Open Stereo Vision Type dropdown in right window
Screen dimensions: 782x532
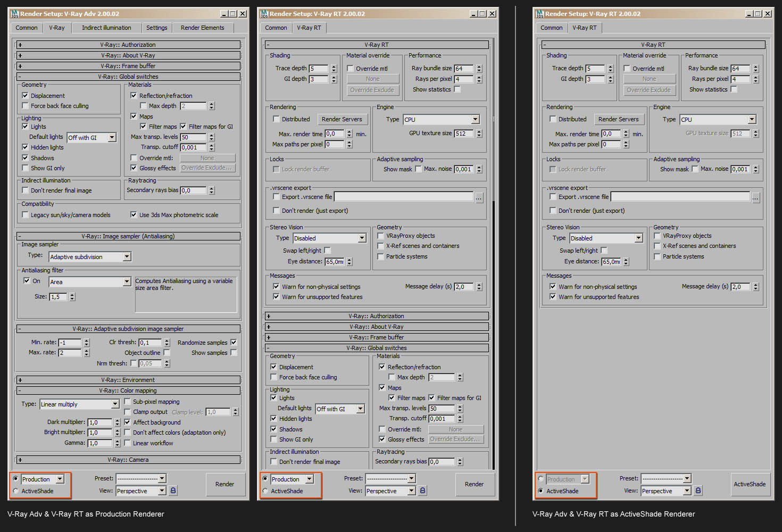click(x=606, y=238)
